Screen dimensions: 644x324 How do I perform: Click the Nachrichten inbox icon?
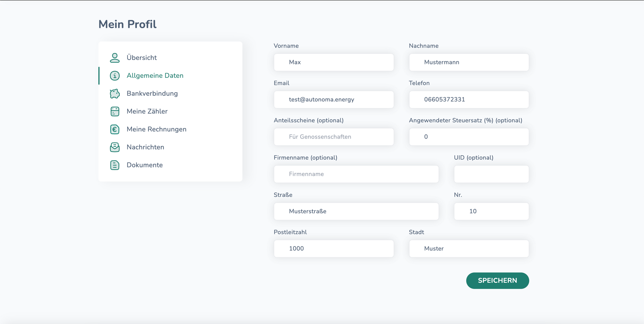point(115,147)
